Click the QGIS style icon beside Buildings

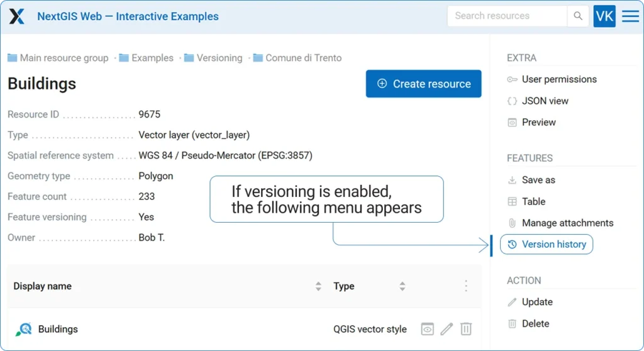click(23, 329)
